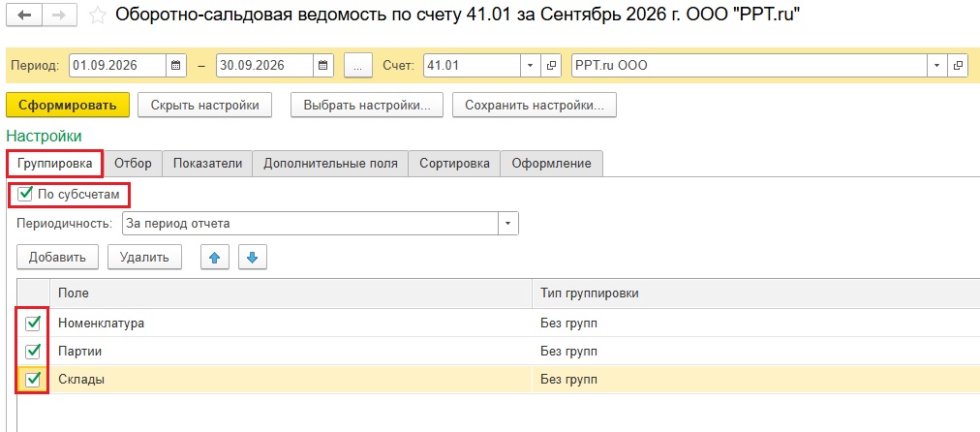Uncheck the Склады grouping checkbox

tap(33, 379)
